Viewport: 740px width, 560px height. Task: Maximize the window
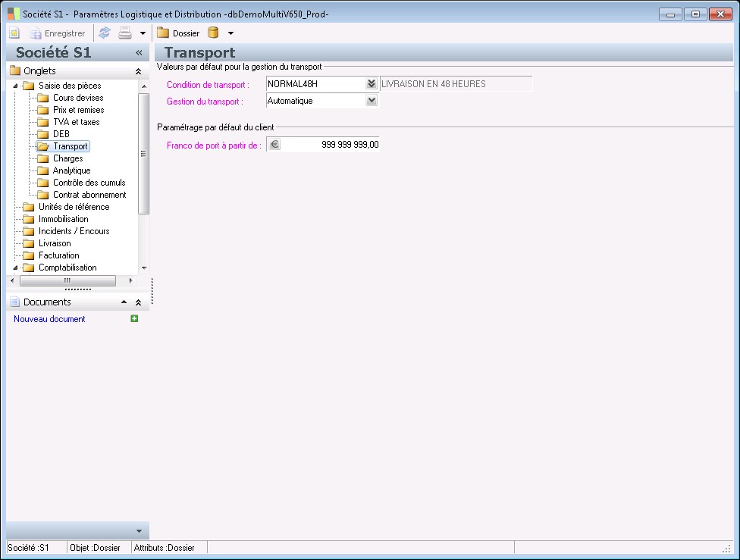[695, 14]
